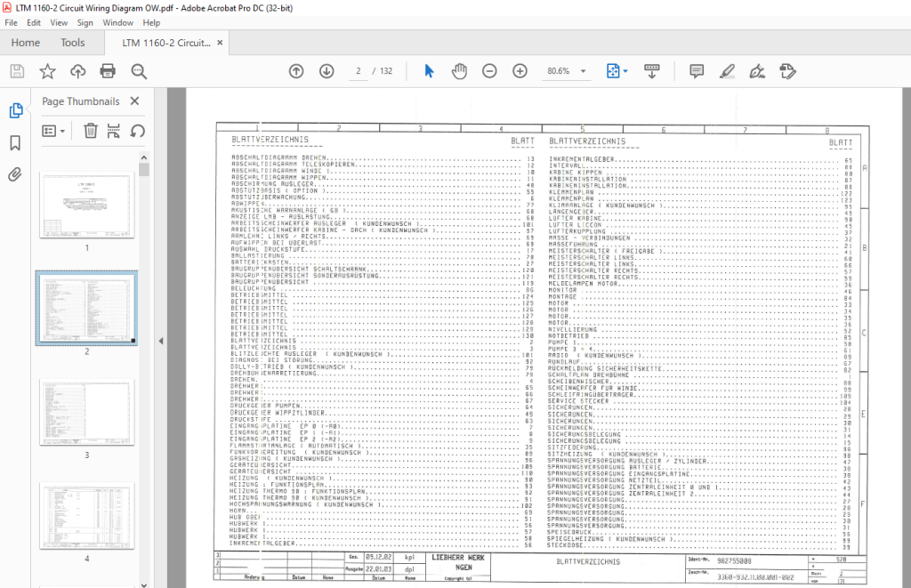Click the zoom level field 80.6%
Viewport: 911px width, 588px height.
559,71
